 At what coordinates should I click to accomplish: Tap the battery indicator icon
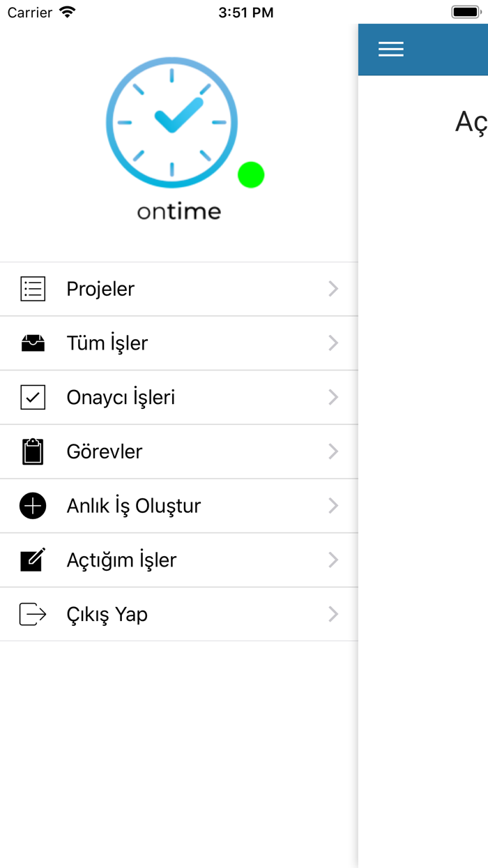pyautogui.click(x=466, y=12)
